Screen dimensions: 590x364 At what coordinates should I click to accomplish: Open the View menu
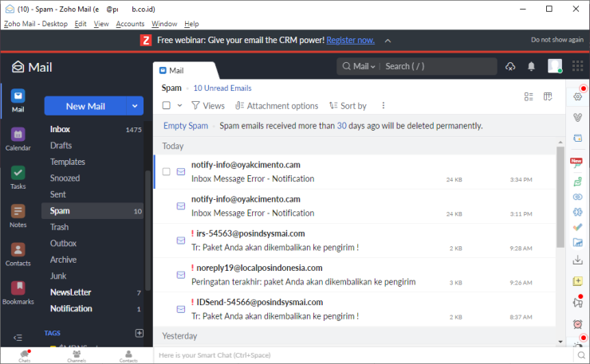point(101,24)
